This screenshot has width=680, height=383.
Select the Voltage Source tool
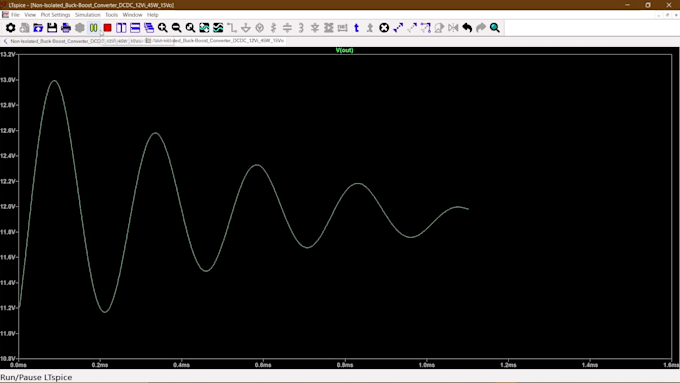point(260,28)
